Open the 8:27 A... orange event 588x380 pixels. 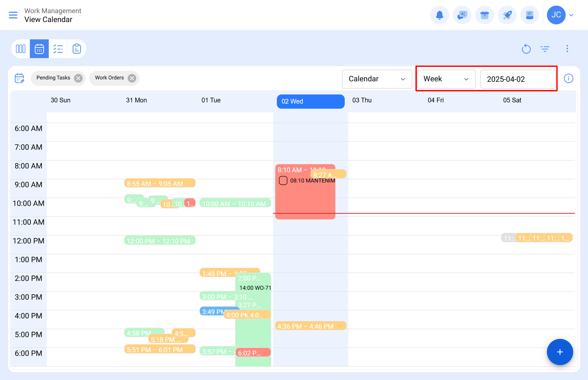[328, 174]
